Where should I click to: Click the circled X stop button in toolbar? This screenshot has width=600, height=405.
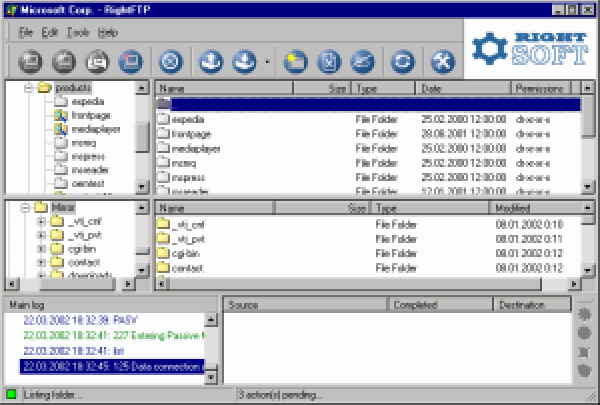pos(170,62)
